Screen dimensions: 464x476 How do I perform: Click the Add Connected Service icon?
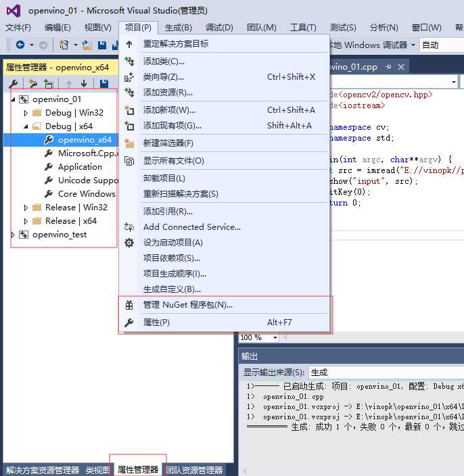pos(129,227)
